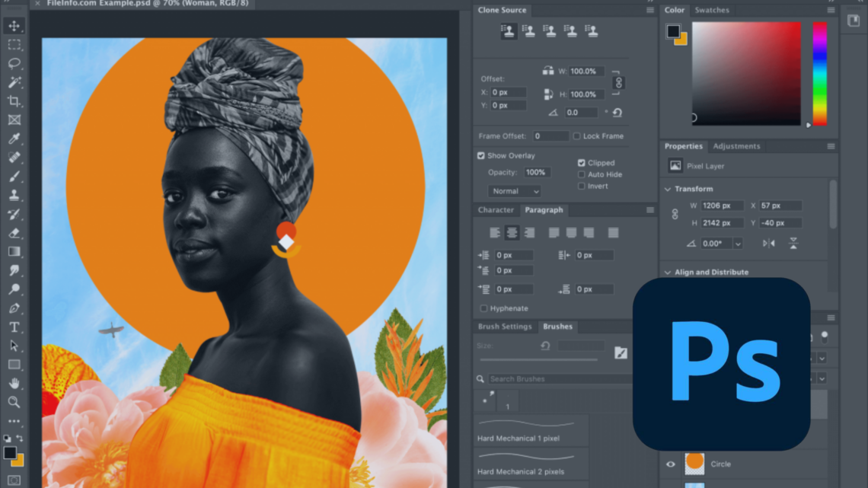This screenshot has height=488, width=868.
Task: Open the overlay blend mode dropdown showing Normal
Action: point(513,190)
